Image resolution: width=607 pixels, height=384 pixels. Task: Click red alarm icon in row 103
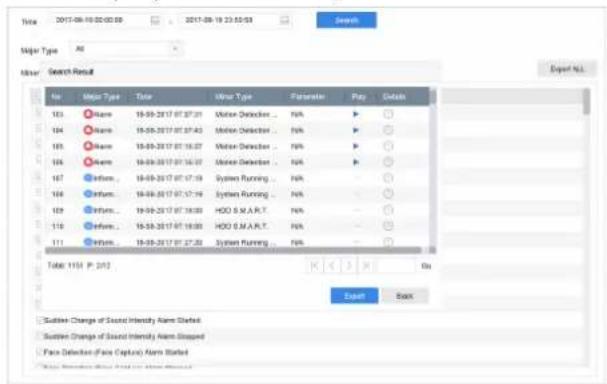[88, 114]
